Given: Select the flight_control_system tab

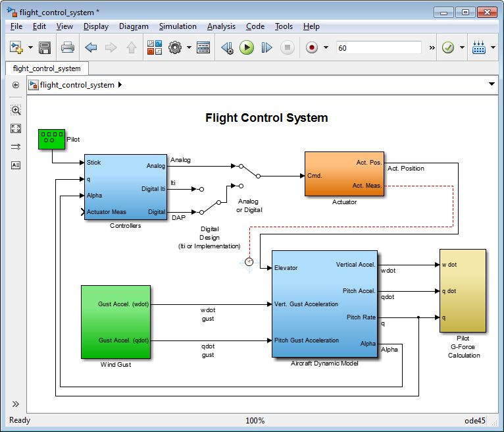Looking at the screenshot, I should pyautogui.click(x=47, y=68).
